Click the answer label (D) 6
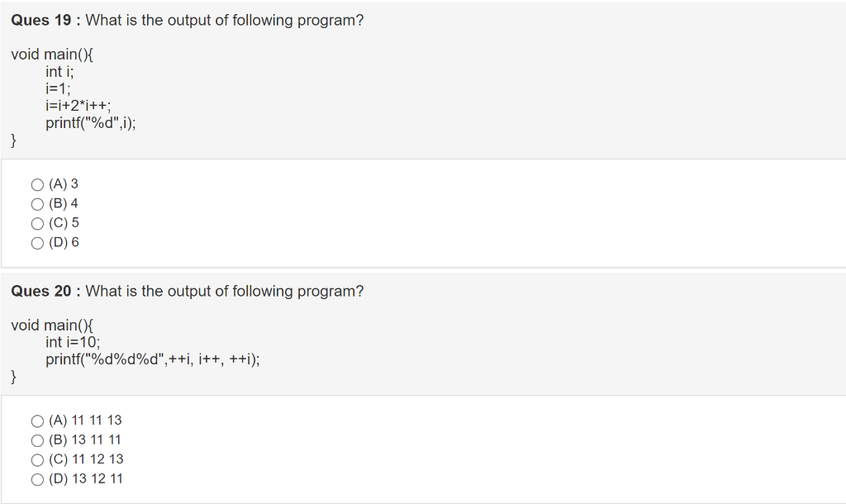Image resolution: width=846 pixels, height=504 pixels. (62, 242)
